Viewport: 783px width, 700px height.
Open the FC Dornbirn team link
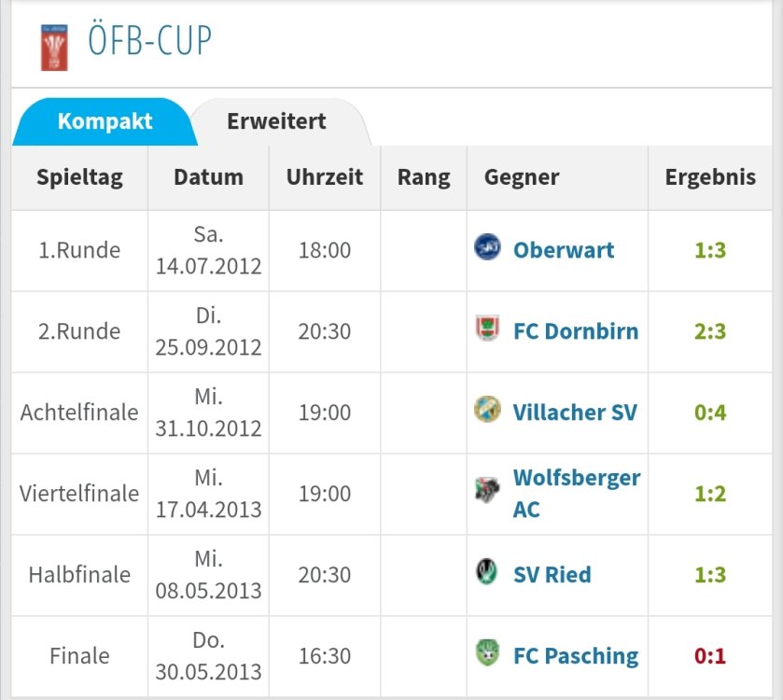tap(576, 331)
